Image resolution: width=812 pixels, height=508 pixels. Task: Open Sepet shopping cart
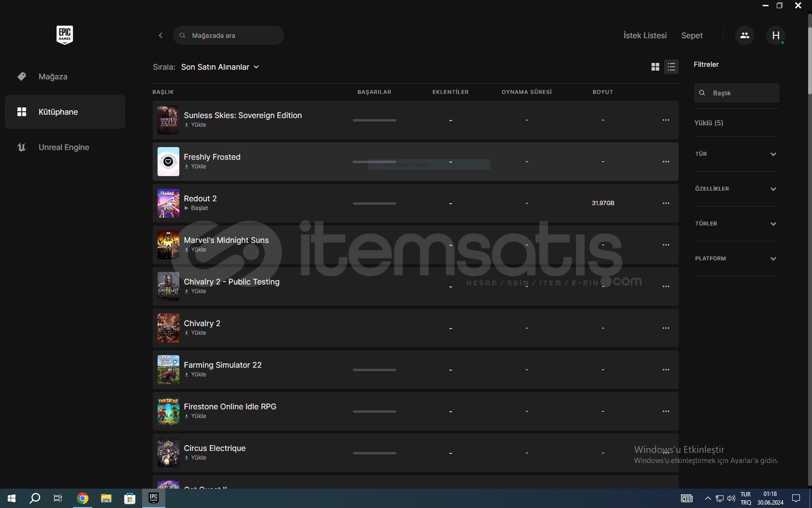(x=692, y=35)
